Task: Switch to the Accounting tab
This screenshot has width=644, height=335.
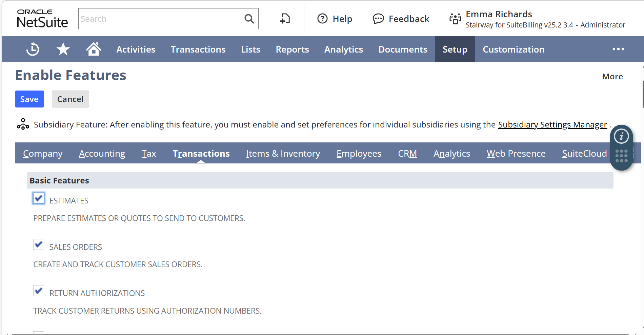Action: pyautogui.click(x=102, y=154)
